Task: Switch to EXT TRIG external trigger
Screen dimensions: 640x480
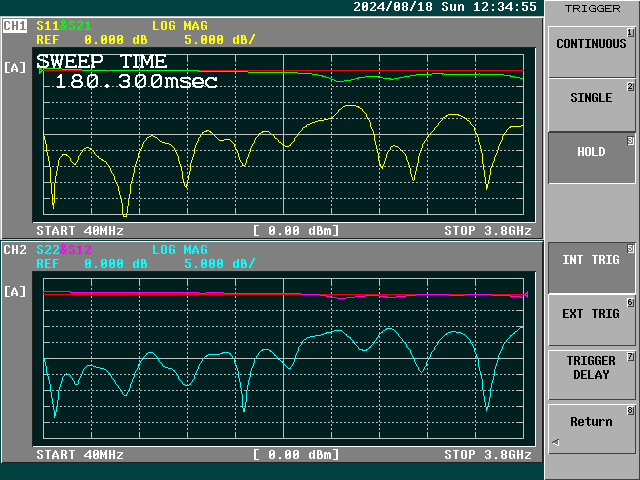Action: point(591,315)
